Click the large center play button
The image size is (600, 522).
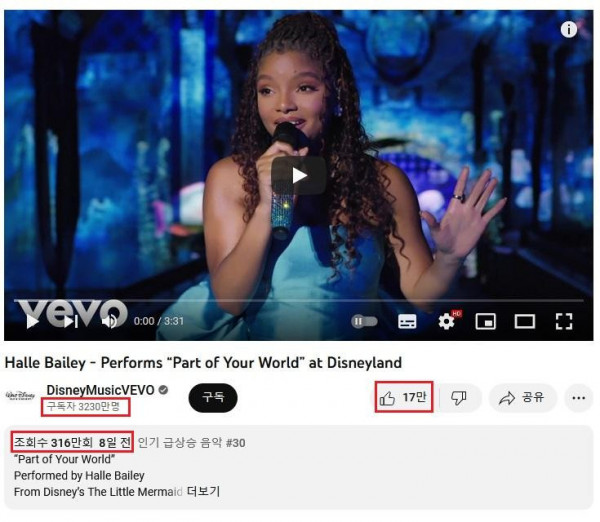[x=299, y=176]
